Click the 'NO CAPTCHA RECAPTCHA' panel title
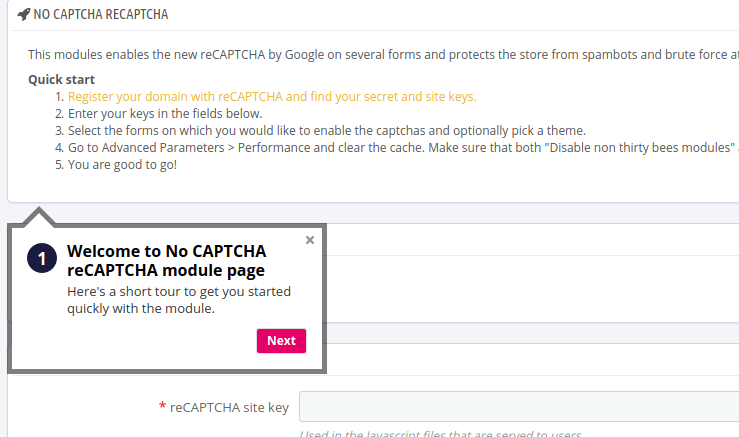The width and height of the screenshot is (739, 437). (x=101, y=15)
